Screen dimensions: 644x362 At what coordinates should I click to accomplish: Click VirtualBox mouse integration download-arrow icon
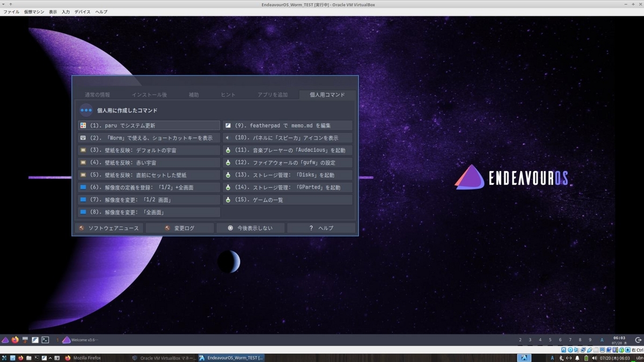coord(627,350)
